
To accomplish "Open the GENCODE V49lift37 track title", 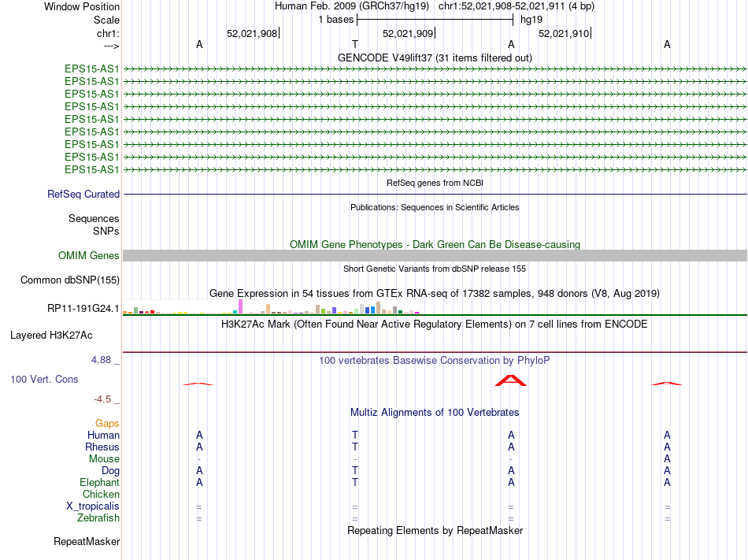I will (435, 57).
